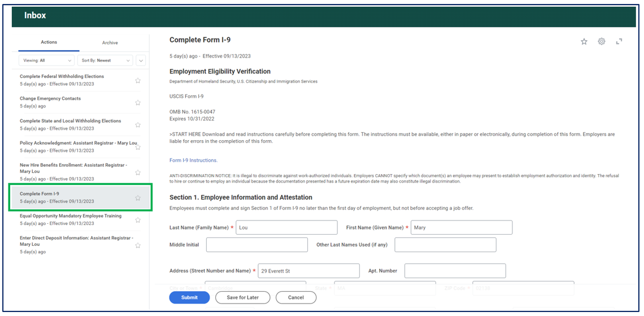Expand the chevron next to Sort By
644x316 pixels.
(x=141, y=60)
